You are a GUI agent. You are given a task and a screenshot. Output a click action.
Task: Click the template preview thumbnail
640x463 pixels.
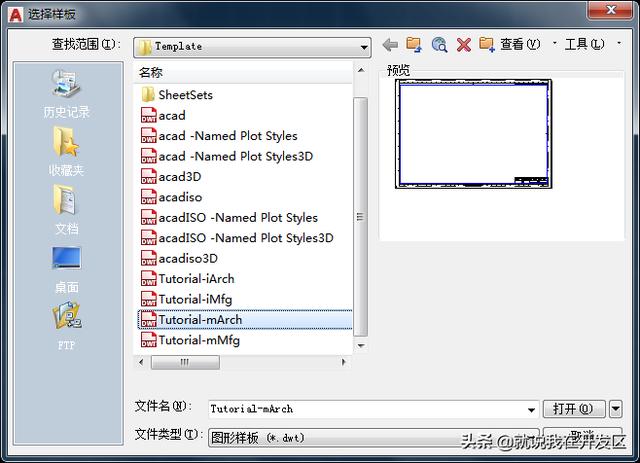pyautogui.click(x=473, y=134)
